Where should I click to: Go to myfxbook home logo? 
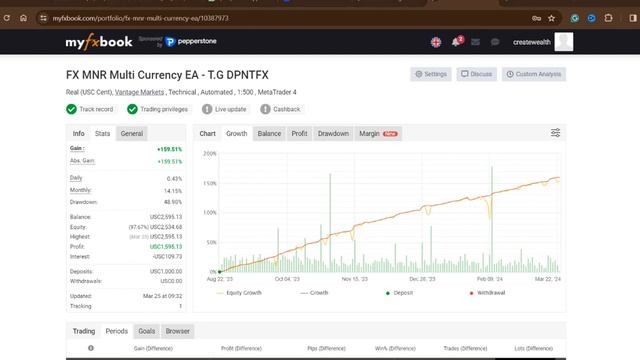99,42
